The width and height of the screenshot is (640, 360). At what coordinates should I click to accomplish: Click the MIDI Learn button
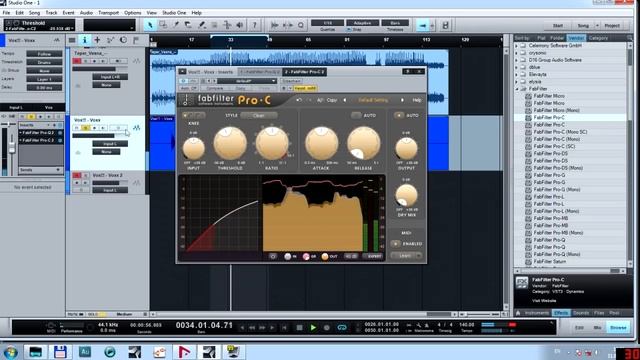point(407,256)
